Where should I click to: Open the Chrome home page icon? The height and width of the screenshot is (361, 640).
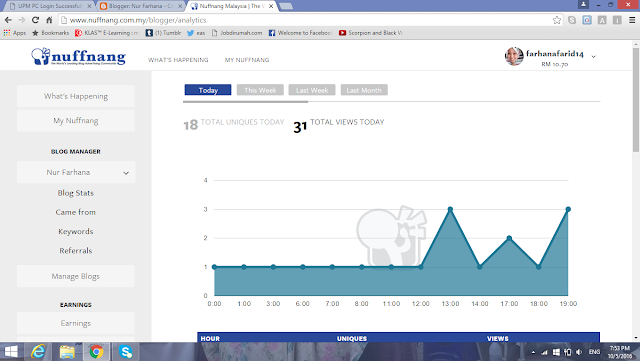pos(49,20)
